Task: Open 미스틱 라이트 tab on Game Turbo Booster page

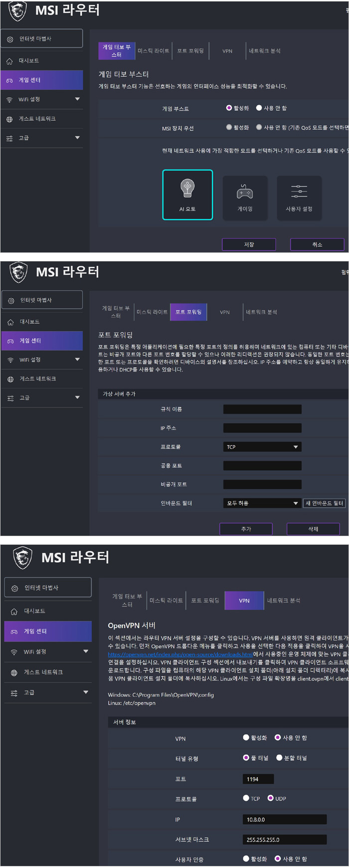Action: tap(154, 51)
